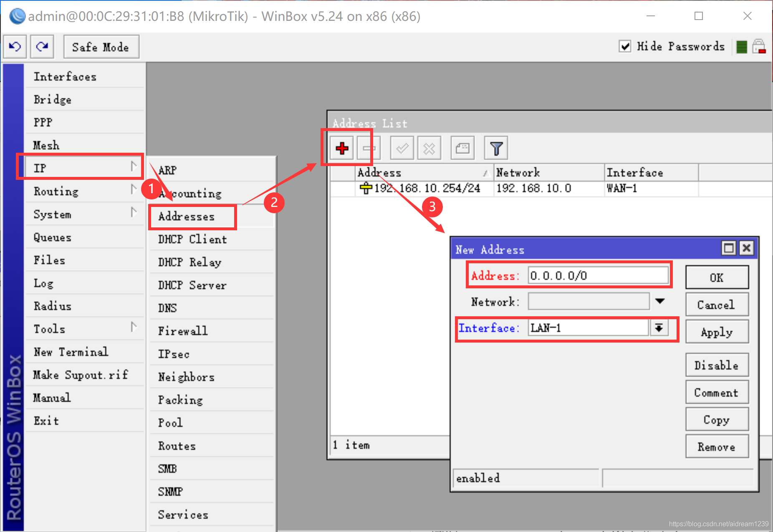Image resolution: width=773 pixels, height=532 pixels.
Task: Select Routes in the IP submenu
Action: click(x=212, y=446)
